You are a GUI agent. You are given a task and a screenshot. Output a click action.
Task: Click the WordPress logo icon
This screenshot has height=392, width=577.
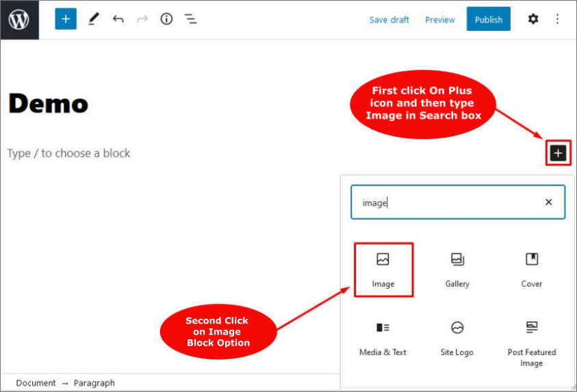click(19, 19)
